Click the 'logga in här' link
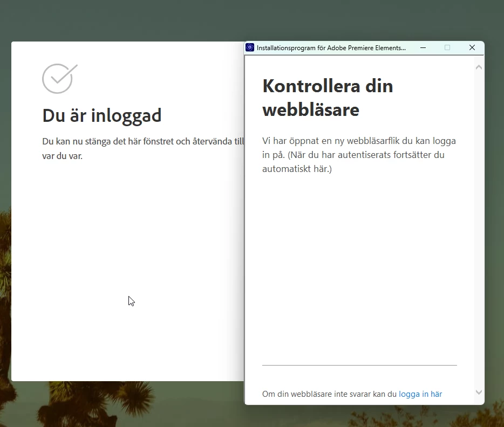 click(420, 394)
